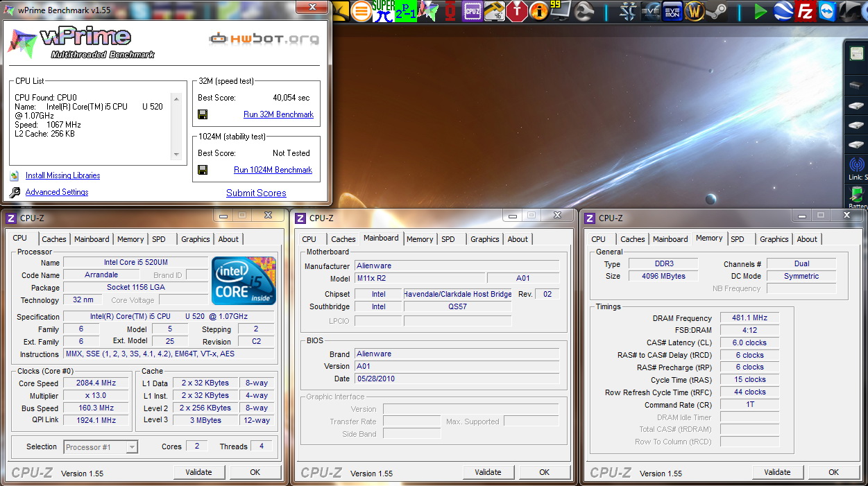
Task: Click the hwbot.org logo in wPrime
Action: (264, 39)
